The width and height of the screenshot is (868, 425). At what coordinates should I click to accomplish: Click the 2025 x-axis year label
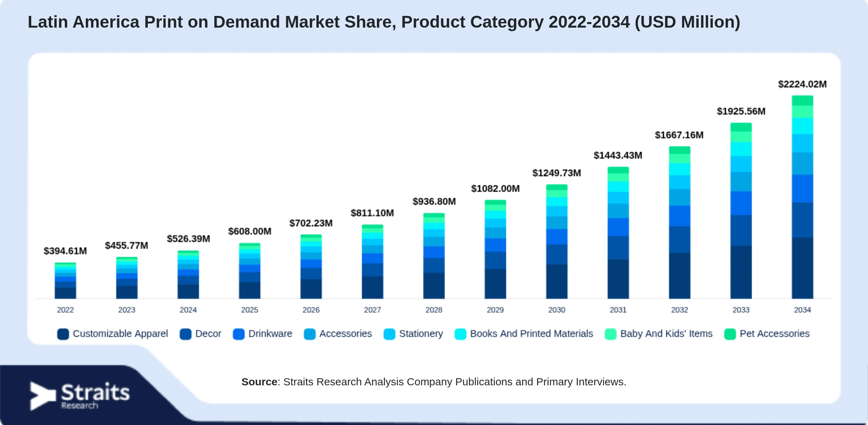[250, 310]
